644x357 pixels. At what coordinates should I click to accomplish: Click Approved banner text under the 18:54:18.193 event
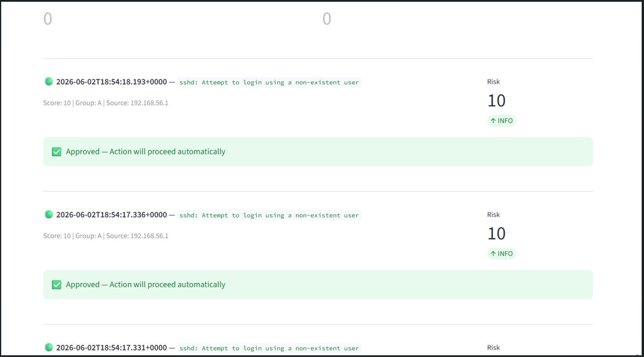[x=145, y=152]
